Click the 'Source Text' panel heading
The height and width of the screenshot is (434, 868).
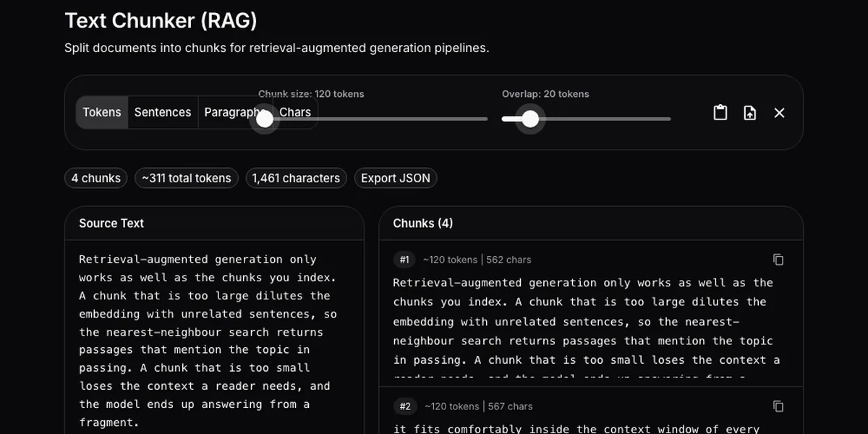click(x=111, y=224)
